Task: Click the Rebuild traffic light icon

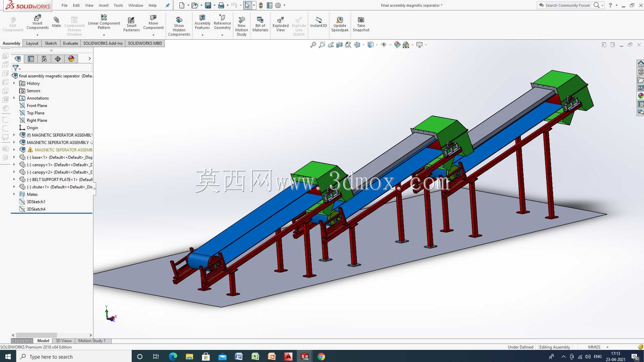Action: point(261,5)
